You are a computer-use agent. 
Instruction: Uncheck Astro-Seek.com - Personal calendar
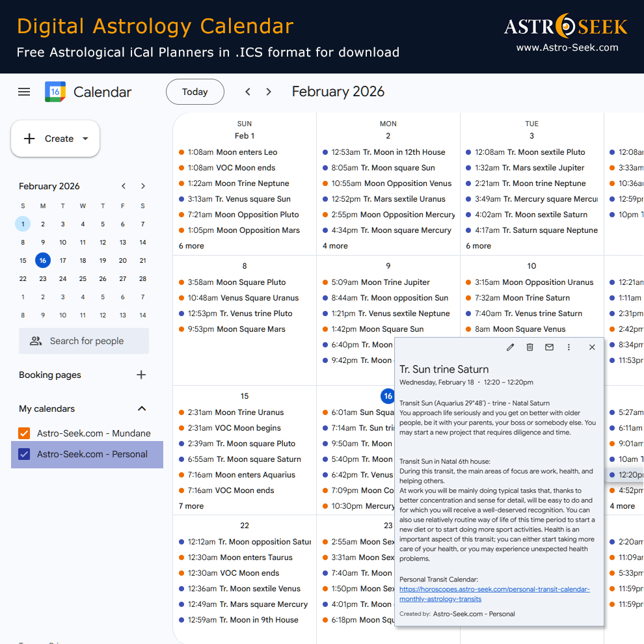[25, 454]
